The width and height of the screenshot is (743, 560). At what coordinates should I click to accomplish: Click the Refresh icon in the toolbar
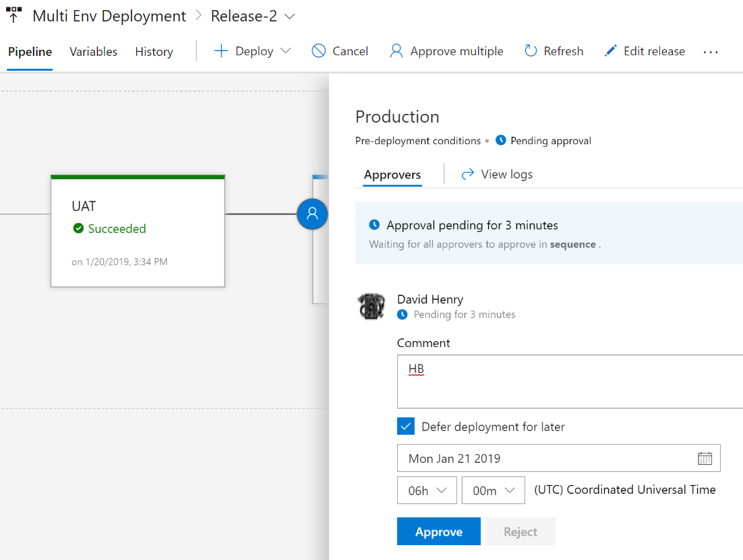pyautogui.click(x=531, y=51)
